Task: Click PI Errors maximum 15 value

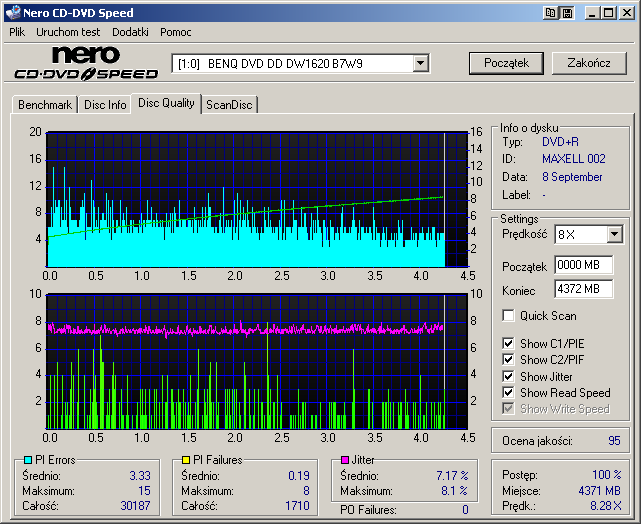Action: coord(144,490)
